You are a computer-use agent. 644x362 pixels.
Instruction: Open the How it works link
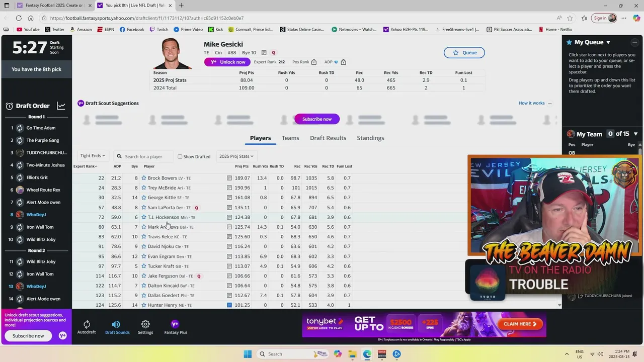[531, 103]
